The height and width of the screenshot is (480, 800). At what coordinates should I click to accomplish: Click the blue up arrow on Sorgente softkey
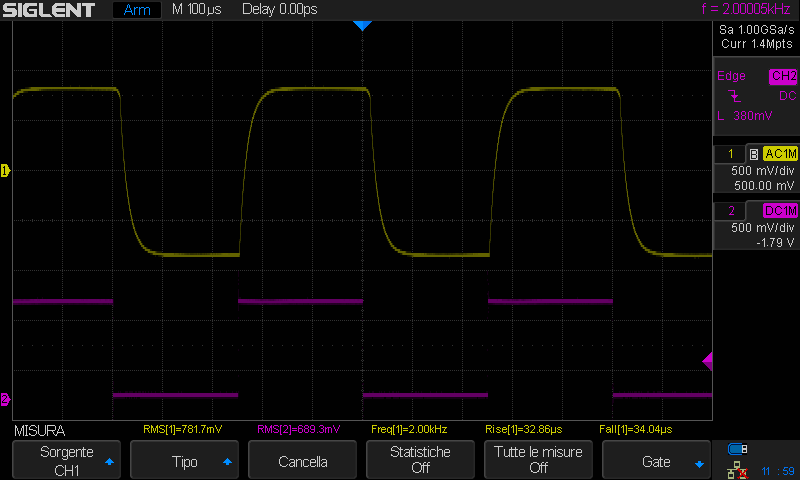click(x=109, y=462)
